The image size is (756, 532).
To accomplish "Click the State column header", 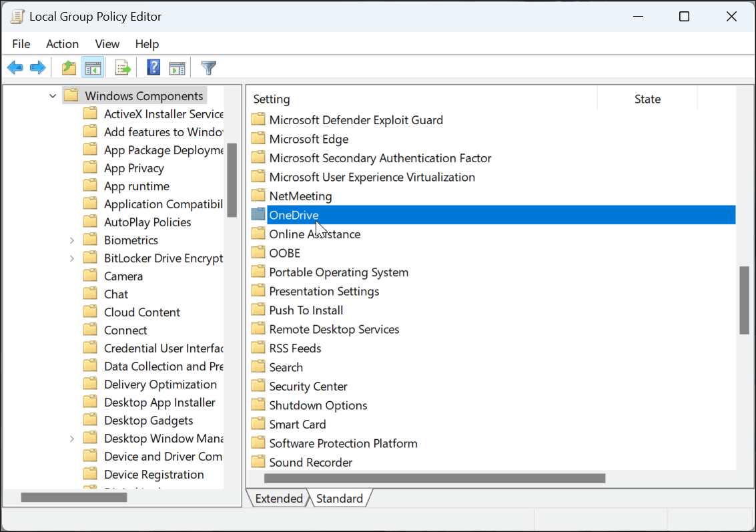I will 647,98.
